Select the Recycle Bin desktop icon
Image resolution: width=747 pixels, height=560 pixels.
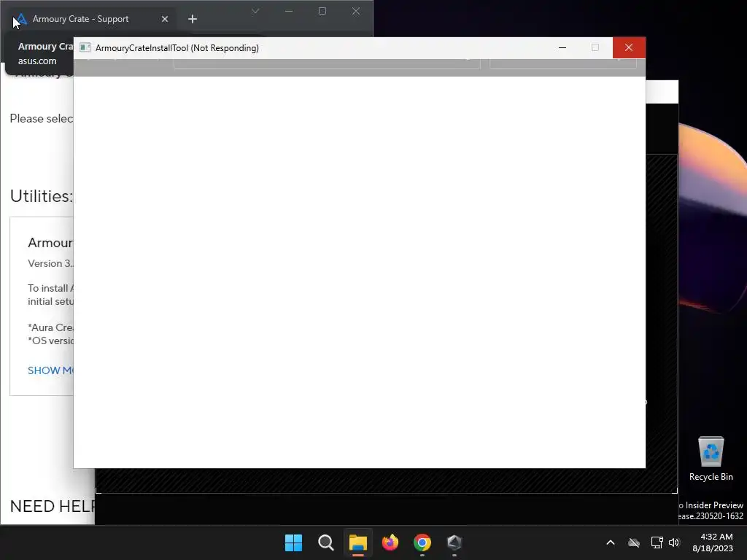(x=711, y=459)
